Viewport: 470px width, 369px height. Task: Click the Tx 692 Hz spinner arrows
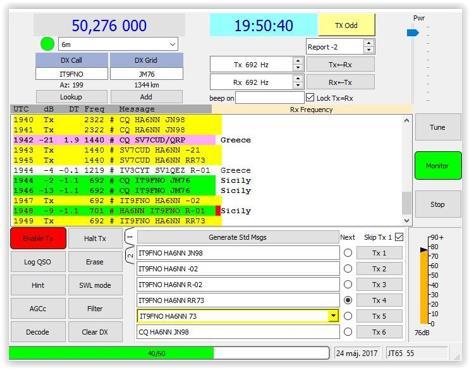coord(298,64)
